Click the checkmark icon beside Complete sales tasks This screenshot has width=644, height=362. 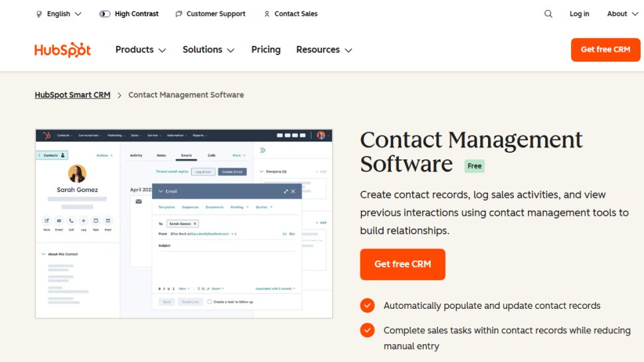click(367, 330)
